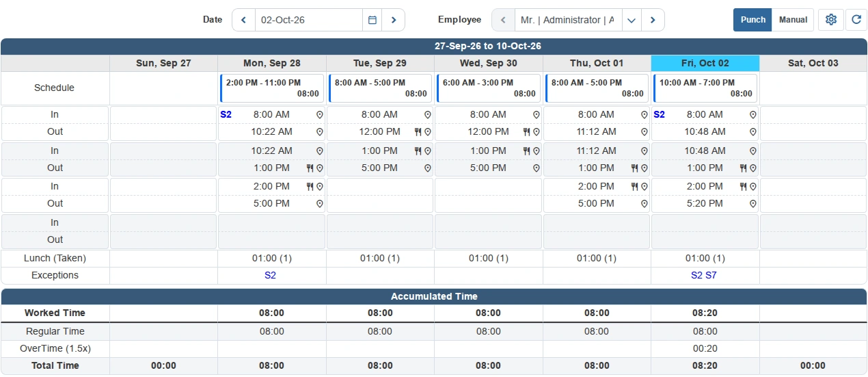Click location pin on Thursday 11:12 AM out punch
This screenshot has height=377, width=868.
645,132
